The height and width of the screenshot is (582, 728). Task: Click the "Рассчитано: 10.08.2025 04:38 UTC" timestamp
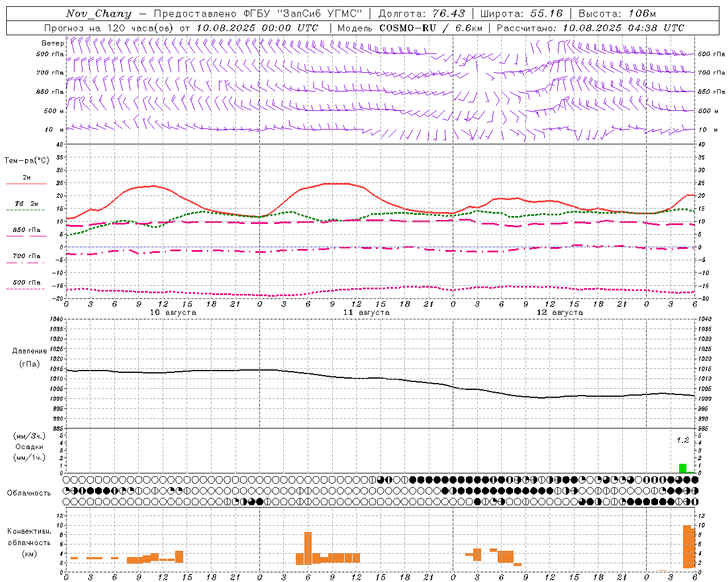(x=590, y=28)
